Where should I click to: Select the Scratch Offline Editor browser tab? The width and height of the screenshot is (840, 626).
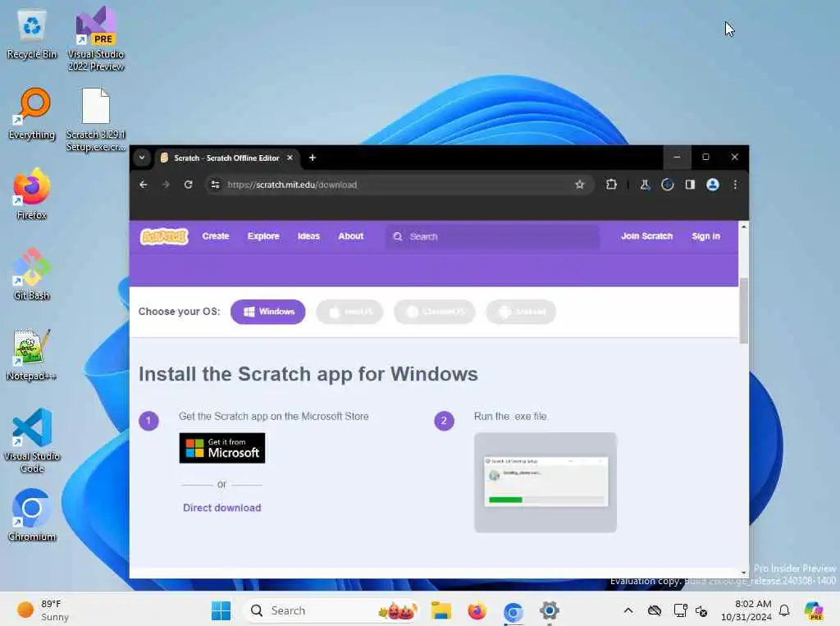click(x=226, y=158)
